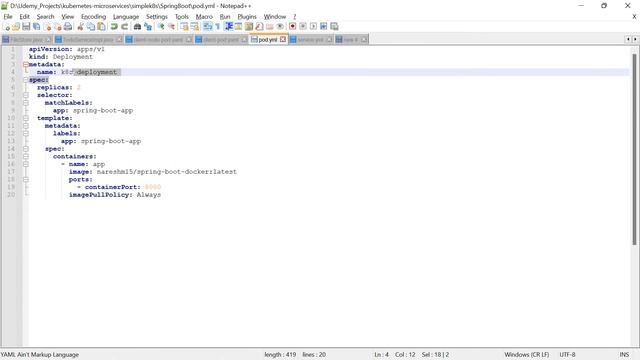
Task: Collapse the top-level spec block on line 5
Action: pos(26,80)
